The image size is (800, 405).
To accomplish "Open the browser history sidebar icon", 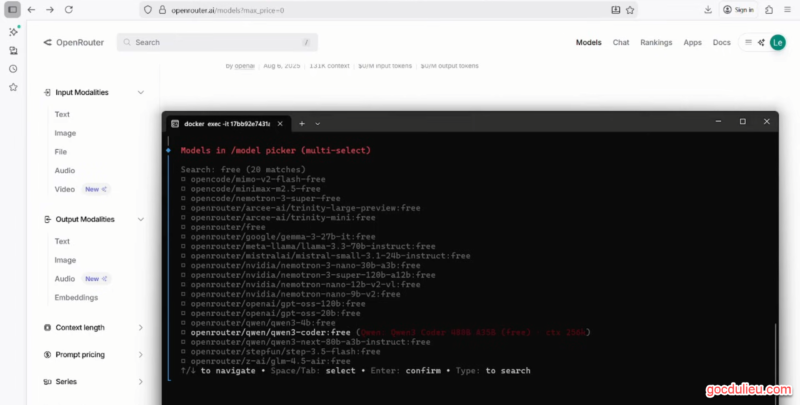I will tap(13, 69).
